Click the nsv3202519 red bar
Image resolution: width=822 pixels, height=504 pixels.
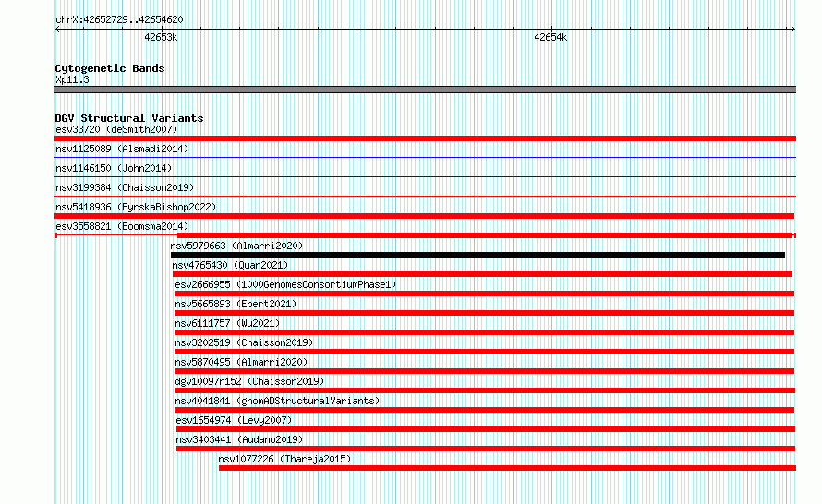pyautogui.click(x=484, y=352)
